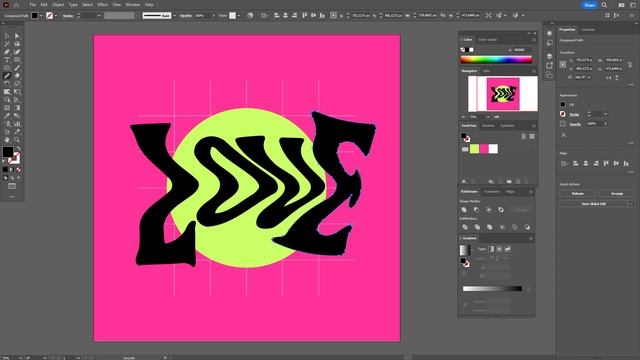Expand opacity arrow in control bar
This screenshot has width=640, height=360.
(x=213, y=16)
